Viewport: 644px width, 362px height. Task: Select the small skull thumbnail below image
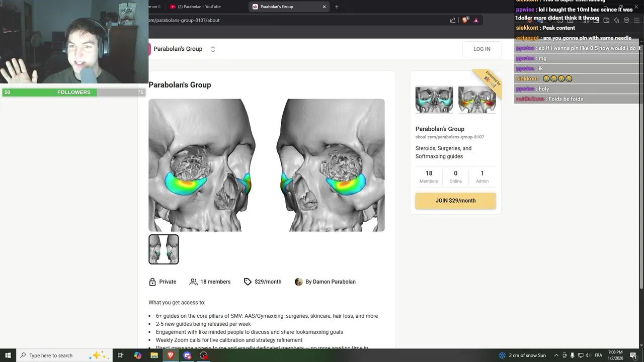pyautogui.click(x=164, y=249)
